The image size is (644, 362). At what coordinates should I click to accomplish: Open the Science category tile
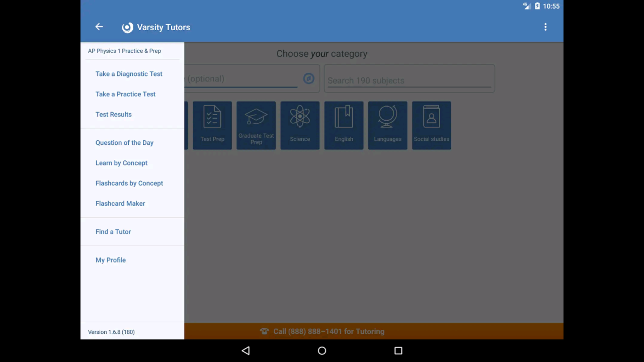coord(300,125)
